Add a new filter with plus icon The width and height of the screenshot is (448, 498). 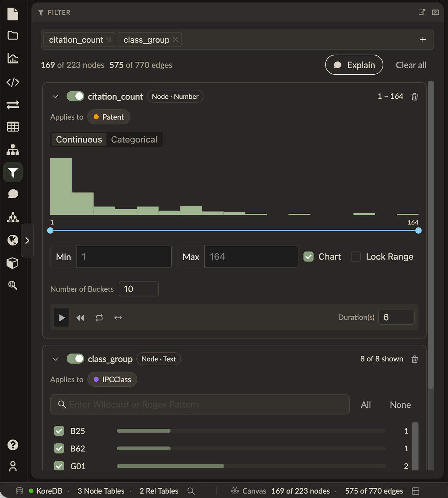(x=423, y=40)
